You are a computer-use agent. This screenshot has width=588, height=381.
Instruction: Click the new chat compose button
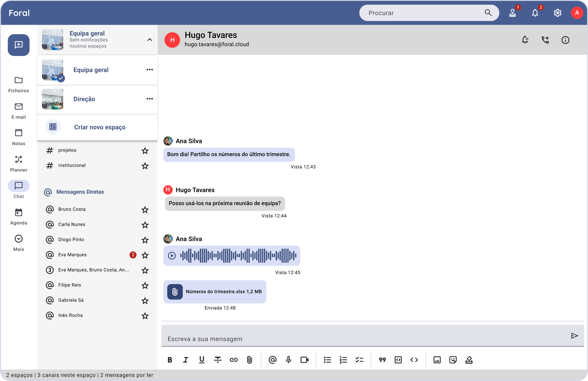click(x=19, y=45)
